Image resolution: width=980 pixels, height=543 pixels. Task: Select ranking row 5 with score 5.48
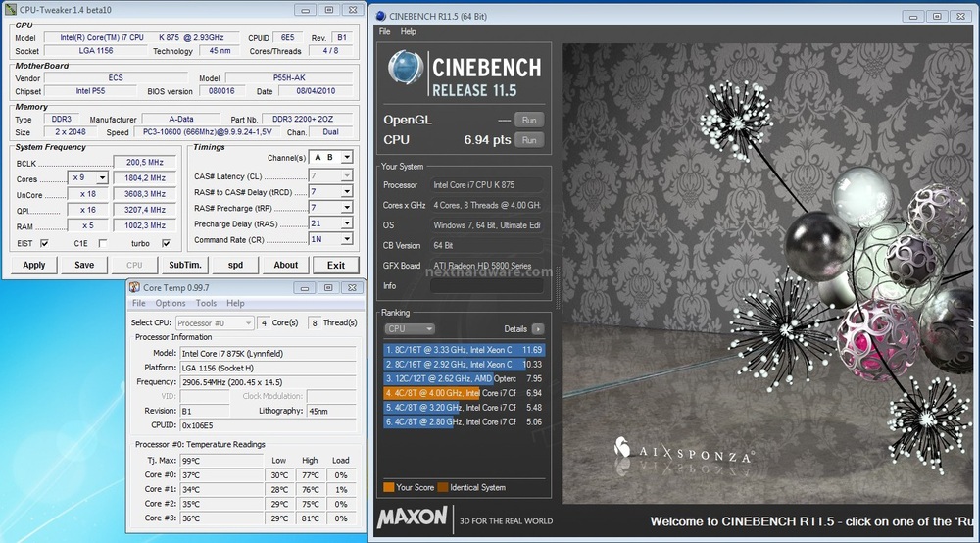(x=464, y=408)
